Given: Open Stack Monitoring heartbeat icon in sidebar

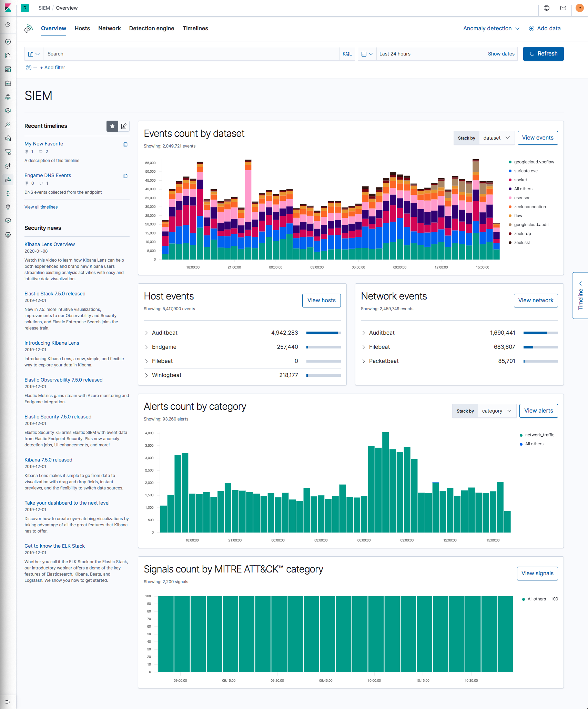Looking at the screenshot, I should 8,221.
